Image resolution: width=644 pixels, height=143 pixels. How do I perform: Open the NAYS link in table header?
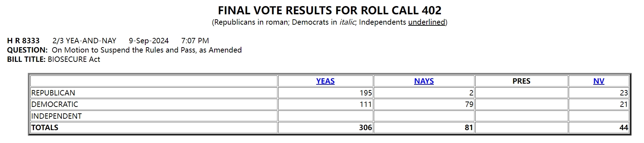(424, 81)
